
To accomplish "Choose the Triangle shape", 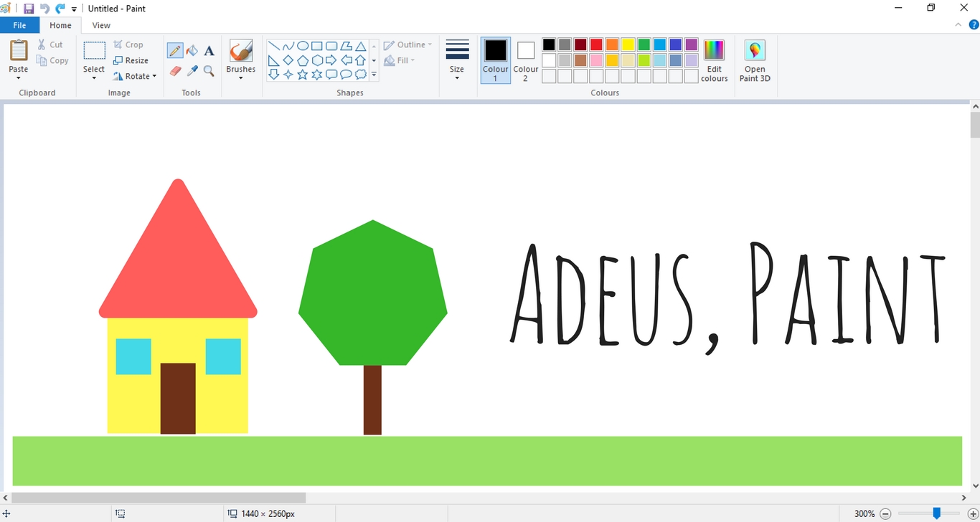I will click(361, 46).
